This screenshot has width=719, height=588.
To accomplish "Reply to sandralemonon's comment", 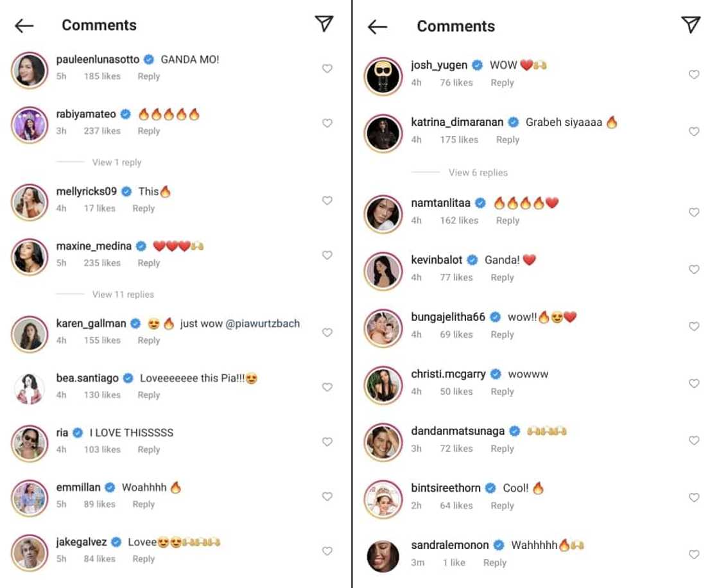I will click(x=494, y=562).
